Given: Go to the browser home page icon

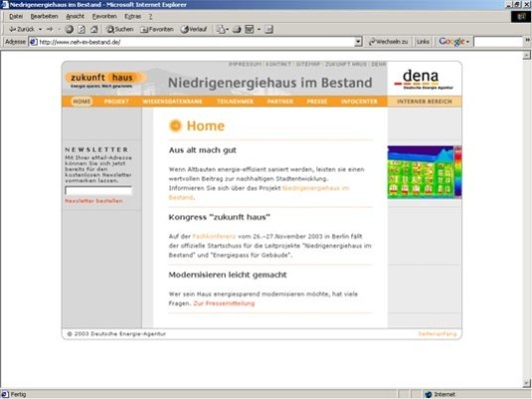Looking at the screenshot, I should (x=94, y=30).
